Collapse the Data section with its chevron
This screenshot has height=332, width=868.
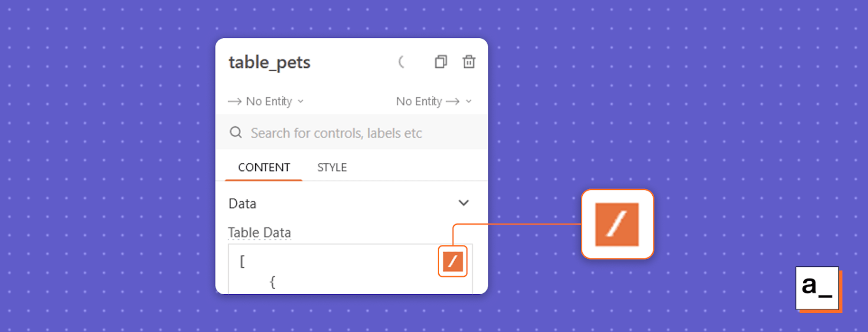coord(464,203)
